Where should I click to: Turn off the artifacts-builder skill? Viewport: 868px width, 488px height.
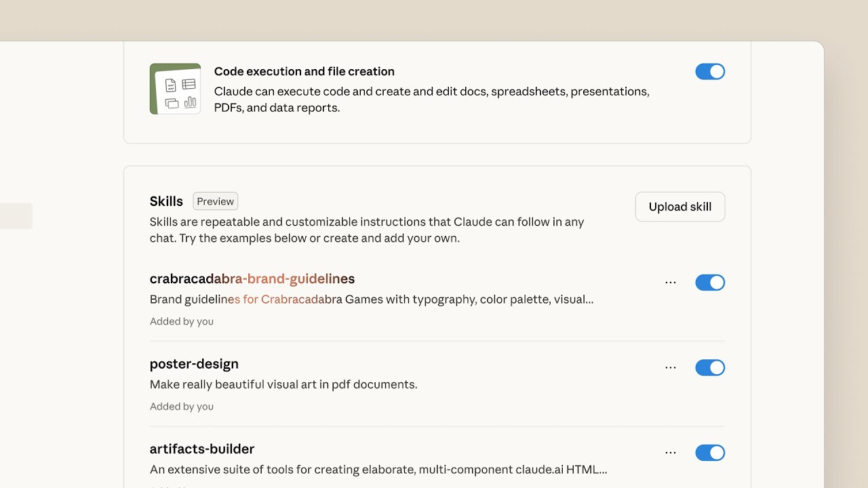pyautogui.click(x=710, y=452)
